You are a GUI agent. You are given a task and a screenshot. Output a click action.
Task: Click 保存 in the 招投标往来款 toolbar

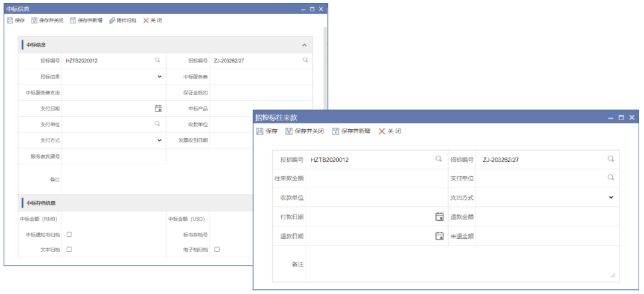(267, 131)
